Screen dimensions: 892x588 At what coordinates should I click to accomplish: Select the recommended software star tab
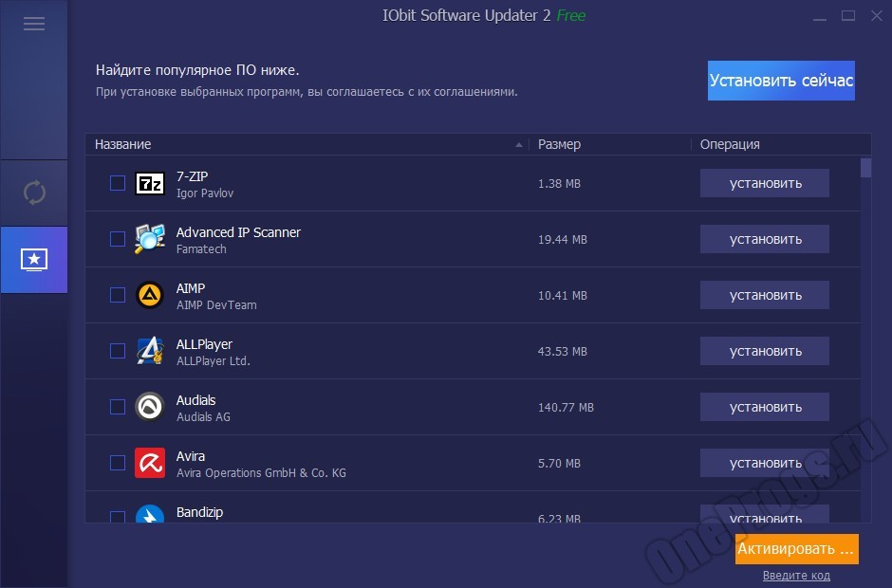click(x=34, y=260)
